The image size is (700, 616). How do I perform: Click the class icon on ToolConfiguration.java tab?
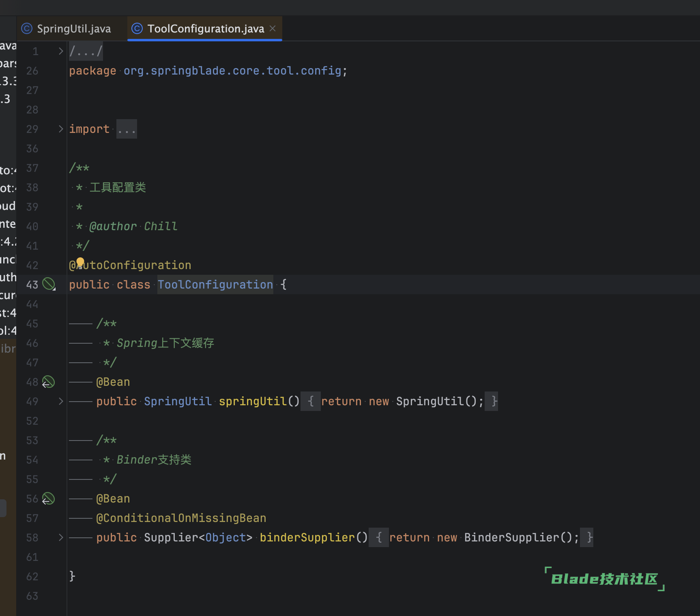click(x=137, y=29)
